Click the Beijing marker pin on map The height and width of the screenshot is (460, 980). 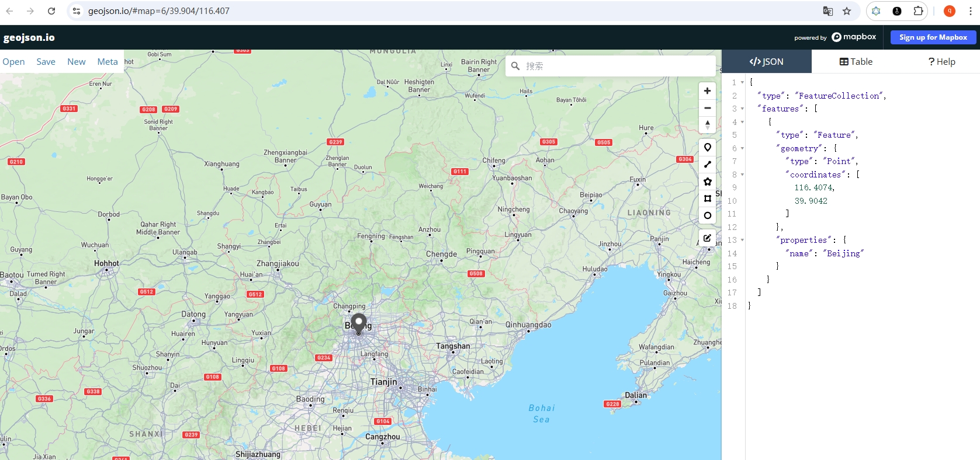359,323
